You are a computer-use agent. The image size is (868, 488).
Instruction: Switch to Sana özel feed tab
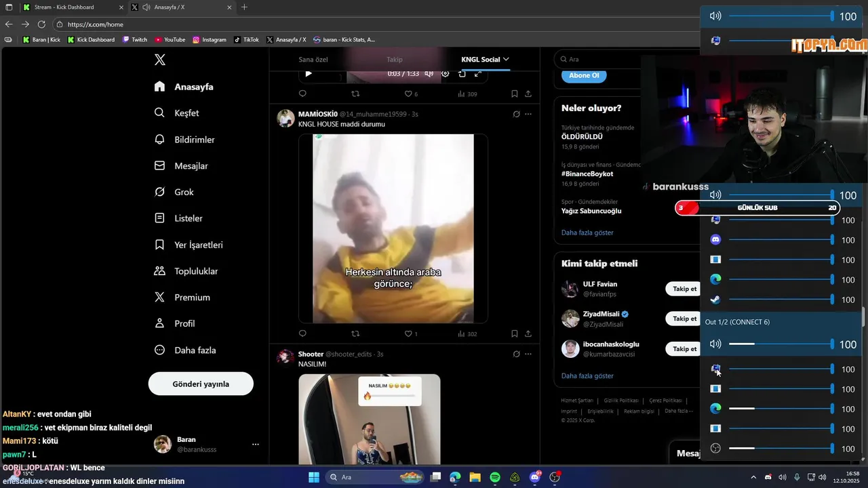313,60
